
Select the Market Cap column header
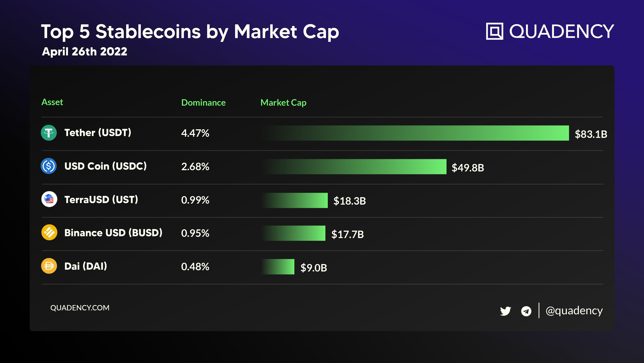point(283,103)
